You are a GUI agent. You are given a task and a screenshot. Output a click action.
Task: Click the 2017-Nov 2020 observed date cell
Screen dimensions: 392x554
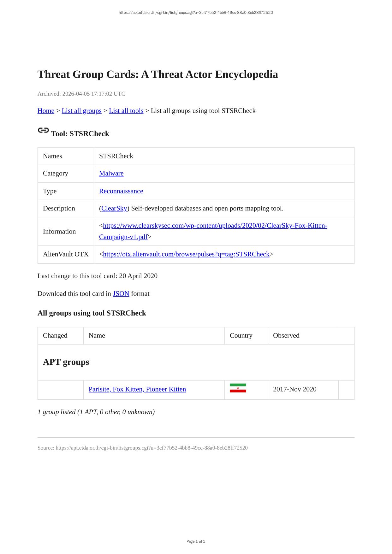tap(294, 389)
